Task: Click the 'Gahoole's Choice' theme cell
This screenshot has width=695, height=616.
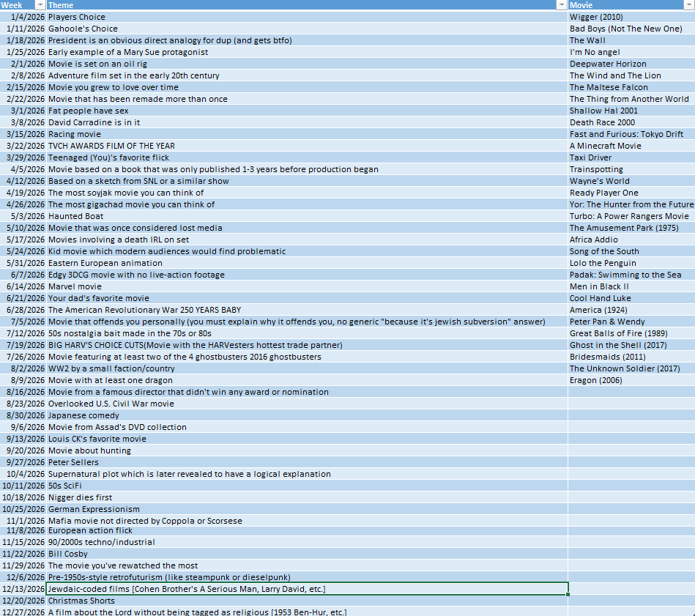Action: pyautogui.click(x=307, y=29)
